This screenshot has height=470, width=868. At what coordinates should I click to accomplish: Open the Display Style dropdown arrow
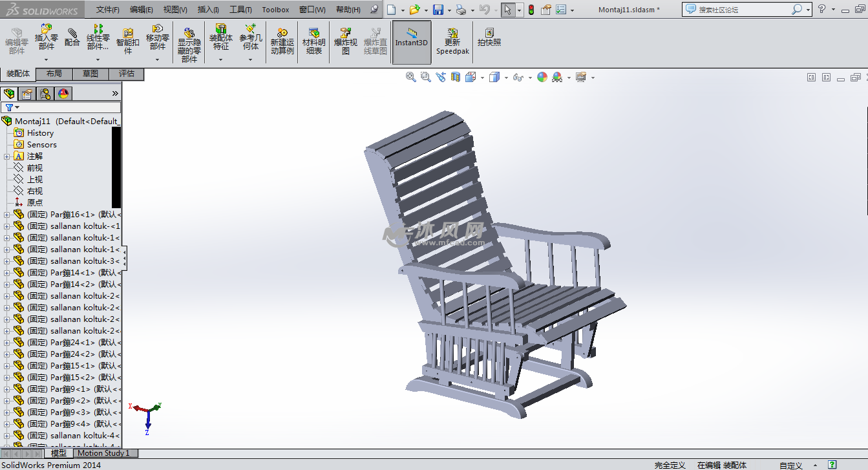[x=506, y=78]
